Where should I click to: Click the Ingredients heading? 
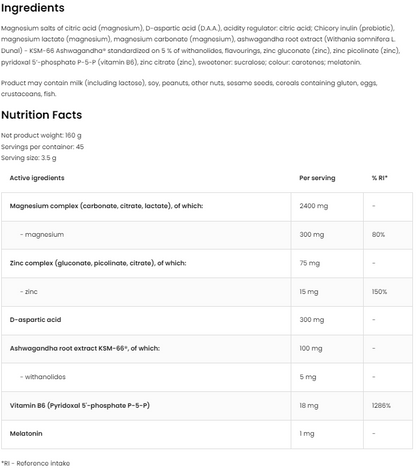tap(33, 8)
